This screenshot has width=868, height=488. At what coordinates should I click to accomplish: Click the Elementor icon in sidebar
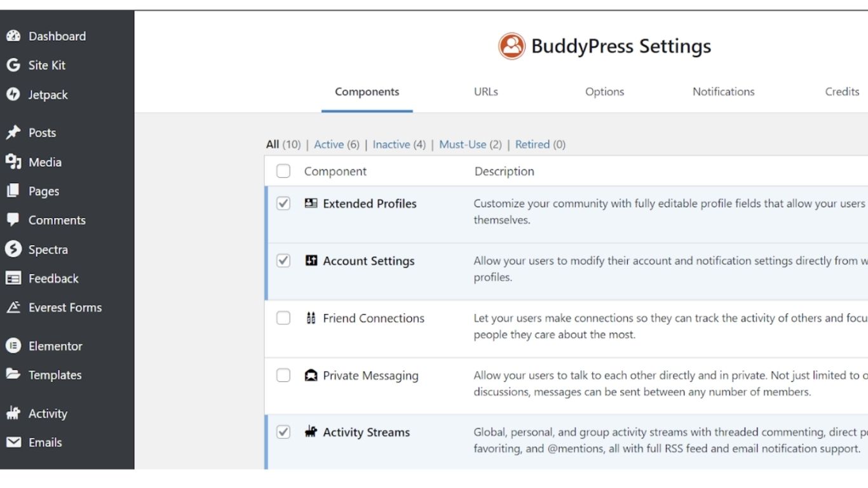tap(13, 346)
